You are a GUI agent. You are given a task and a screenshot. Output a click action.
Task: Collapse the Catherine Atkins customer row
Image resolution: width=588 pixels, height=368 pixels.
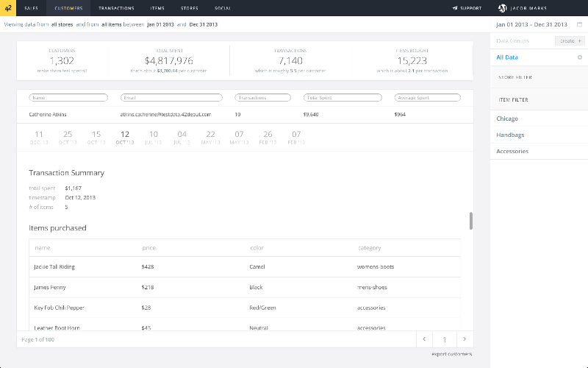[245, 115]
